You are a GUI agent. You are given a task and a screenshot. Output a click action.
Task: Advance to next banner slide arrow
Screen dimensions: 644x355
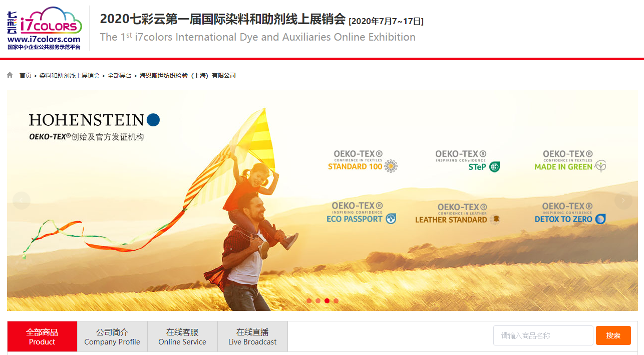[623, 201]
